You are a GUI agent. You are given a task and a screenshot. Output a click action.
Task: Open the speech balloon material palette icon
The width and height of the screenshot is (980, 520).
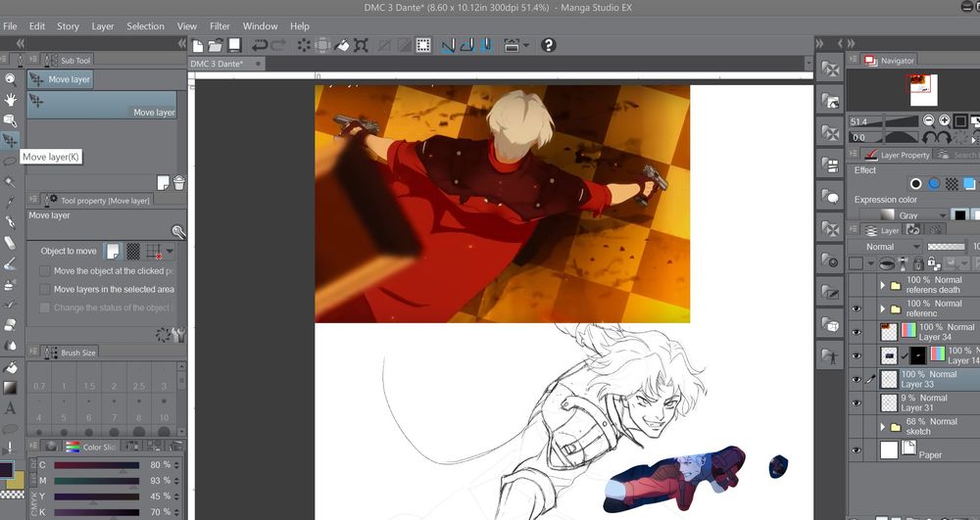click(831, 197)
